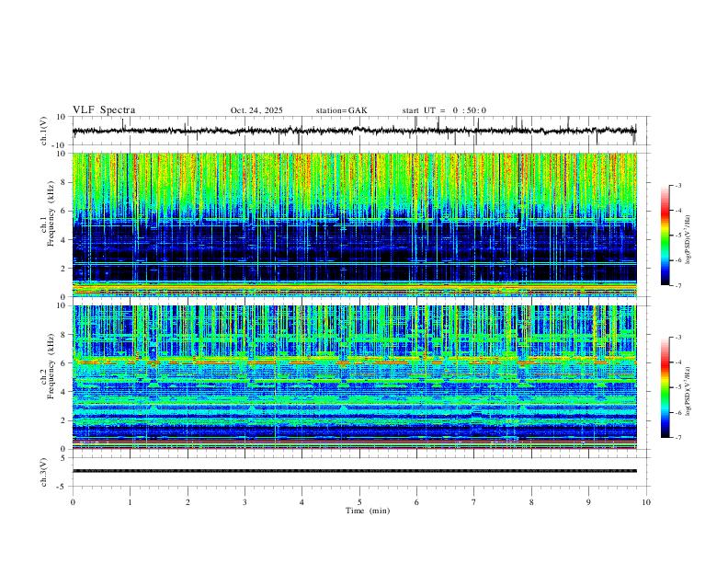Click the "Time (min)" axis title
Image resolution: width=728 pixels, height=563 pixels.
(368, 511)
